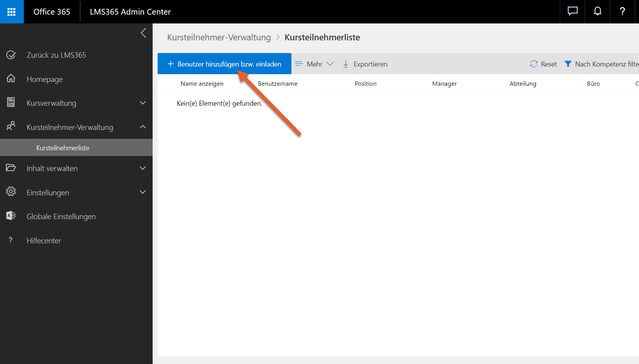639x364 pixels.
Task: Open the feedback chat icon
Action: tap(572, 12)
